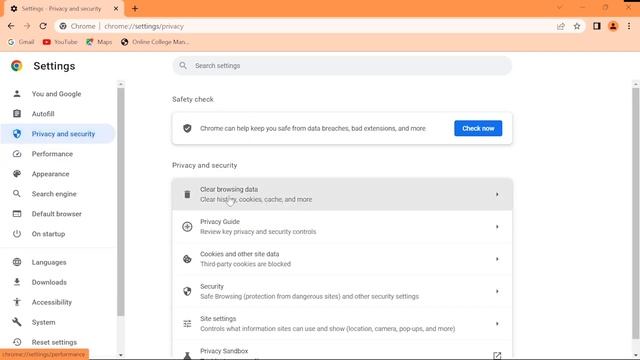Open Security settings row arrow
Screen dimensions: 640x360
pyautogui.click(x=497, y=291)
